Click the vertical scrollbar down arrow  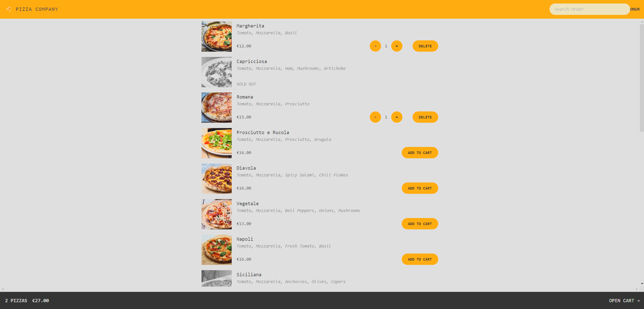(x=642, y=284)
